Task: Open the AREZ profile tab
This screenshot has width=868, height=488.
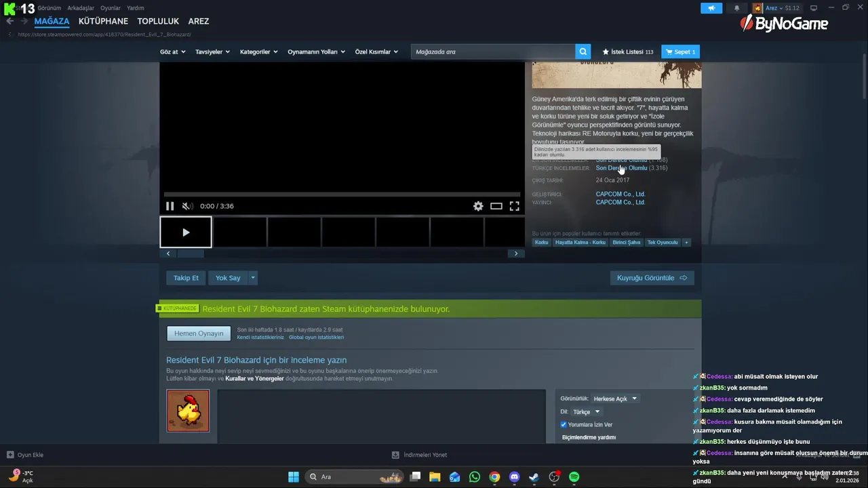Action: coord(199,21)
